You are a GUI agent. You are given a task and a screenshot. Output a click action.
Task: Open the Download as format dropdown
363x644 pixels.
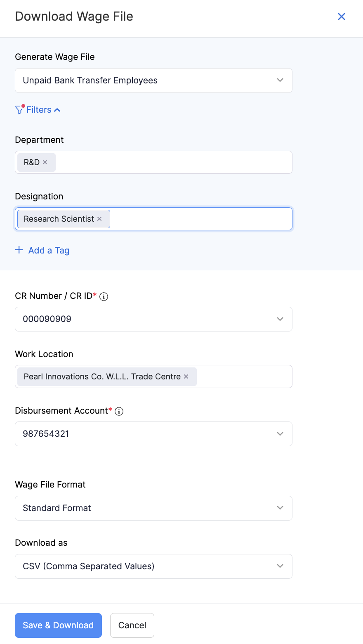pyautogui.click(x=280, y=566)
